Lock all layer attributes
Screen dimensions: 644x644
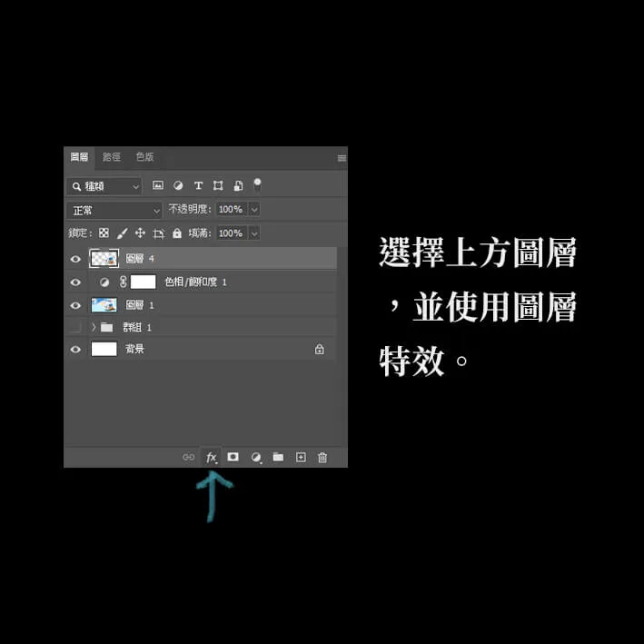coord(177,233)
